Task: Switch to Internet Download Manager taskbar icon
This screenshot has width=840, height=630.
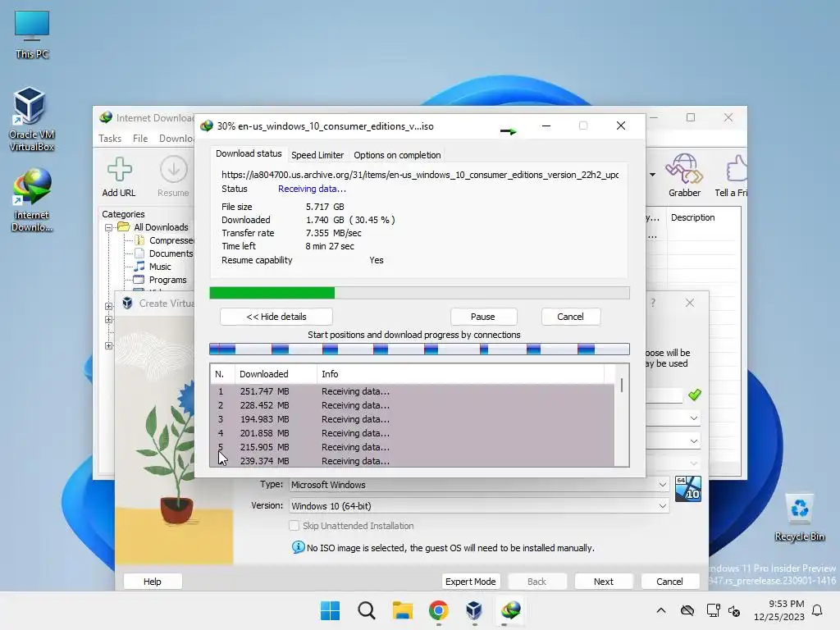Action: pos(510,610)
